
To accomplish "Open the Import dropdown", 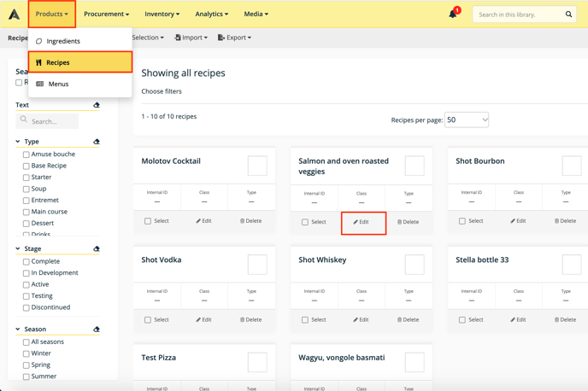I will [x=191, y=38].
